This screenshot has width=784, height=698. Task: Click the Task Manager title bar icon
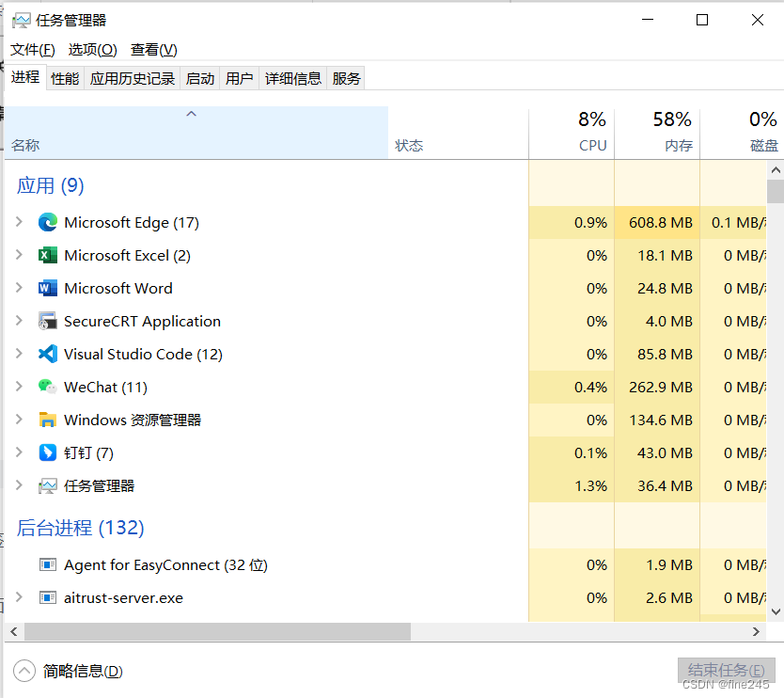pos(21,21)
